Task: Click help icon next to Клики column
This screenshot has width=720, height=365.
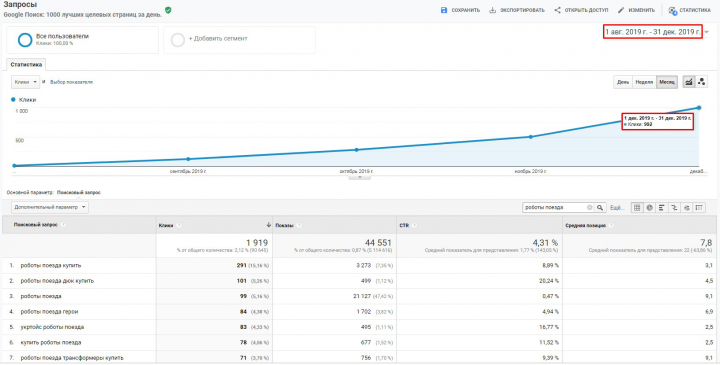Action: coord(179,225)
